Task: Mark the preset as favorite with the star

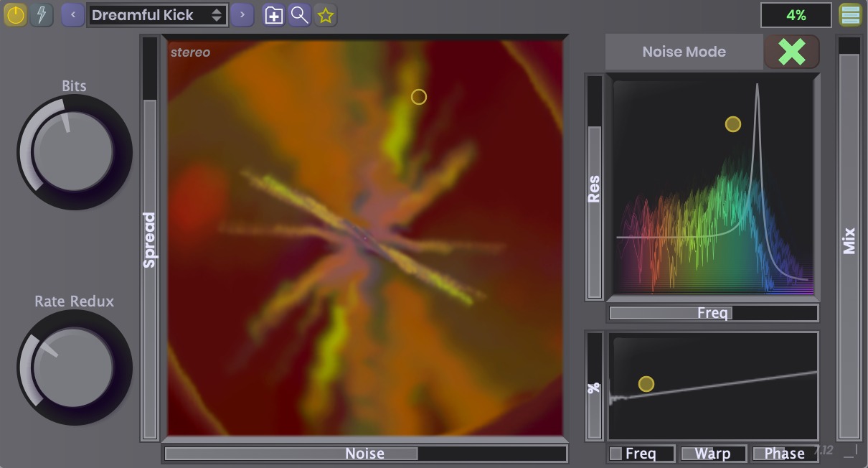Action: [326, 15]
